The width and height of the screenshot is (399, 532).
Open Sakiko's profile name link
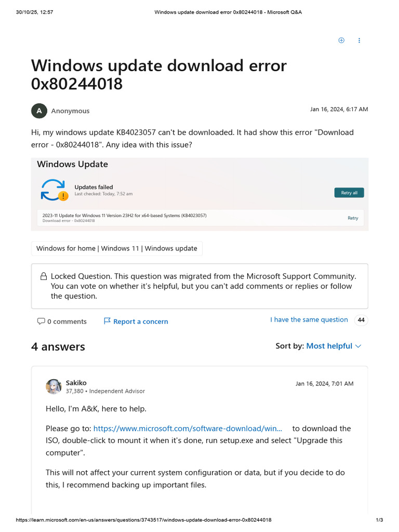[x=76, y=383]
